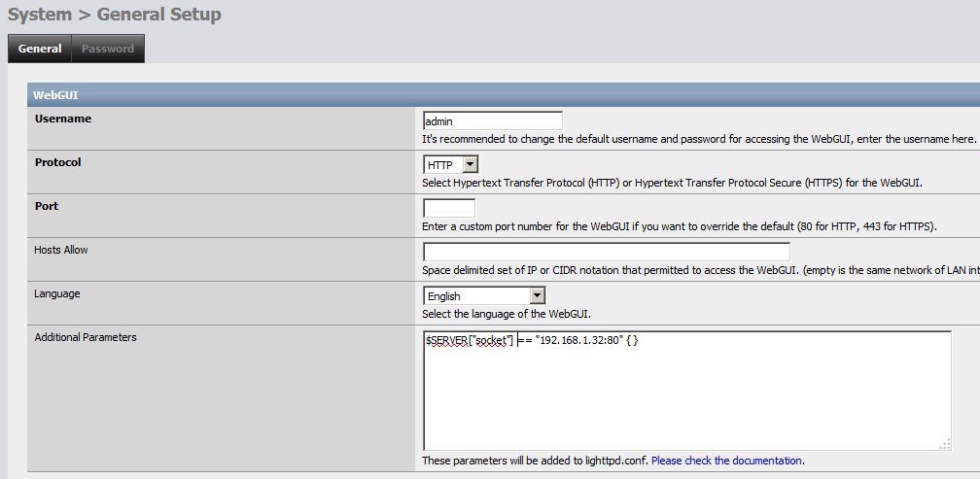
Task: Click inside the Hosts Allow text field
Action: [607, 253]
